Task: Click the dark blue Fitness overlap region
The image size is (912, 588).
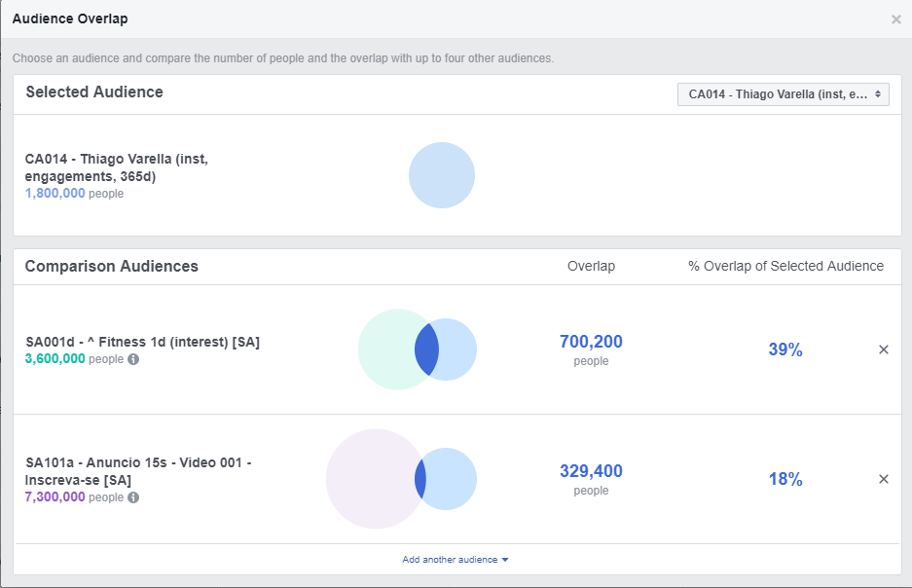Action: (x=427, y=349)
